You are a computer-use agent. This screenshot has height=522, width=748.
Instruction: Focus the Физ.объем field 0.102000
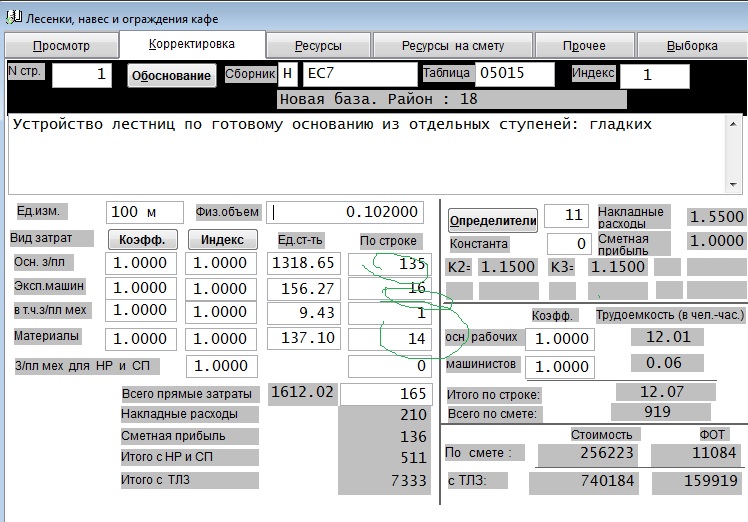(x=345, y=212)
